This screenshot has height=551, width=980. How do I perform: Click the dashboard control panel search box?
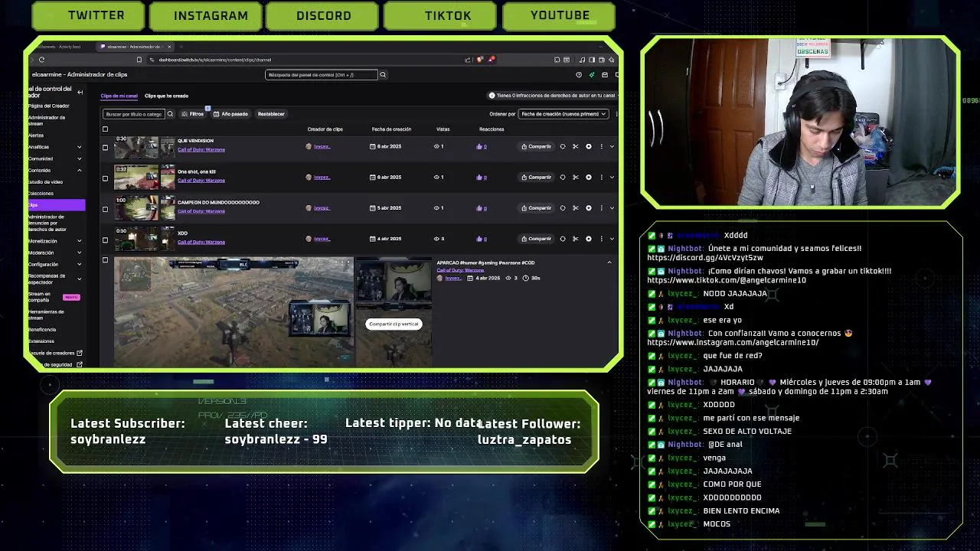(322, 75)
